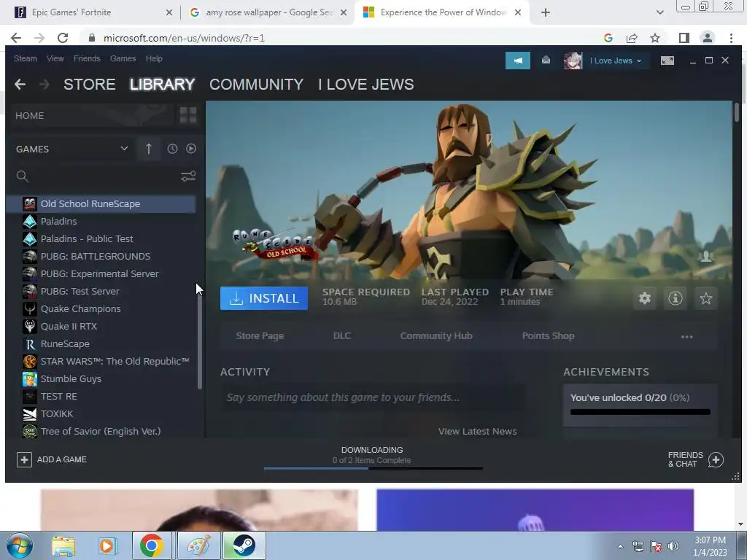747x560 pixels.
Task: Open Paint from the taskbar
Action: click(199, 545)
